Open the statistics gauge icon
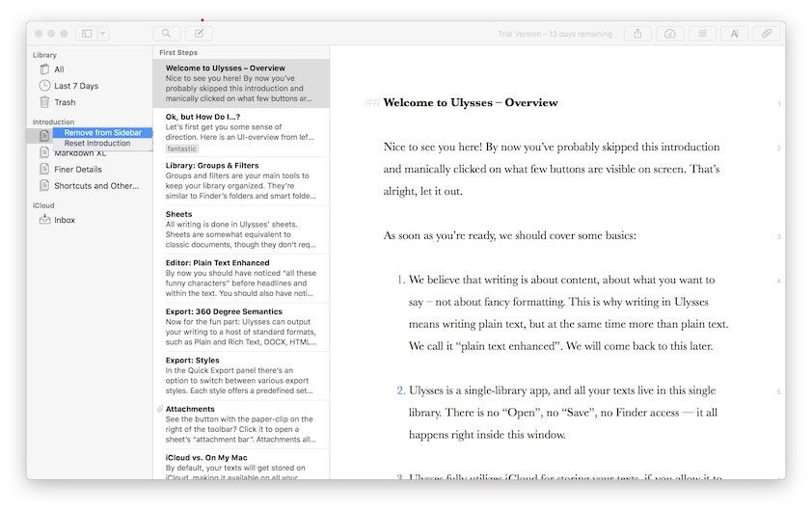Image resolution: width=812 pixels, height=511 pixels. point(669,34)
